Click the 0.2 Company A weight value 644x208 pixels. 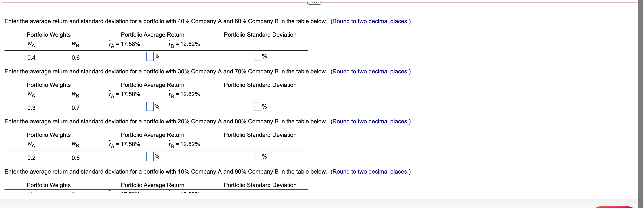pyautogui.click(x=31, y=158)
